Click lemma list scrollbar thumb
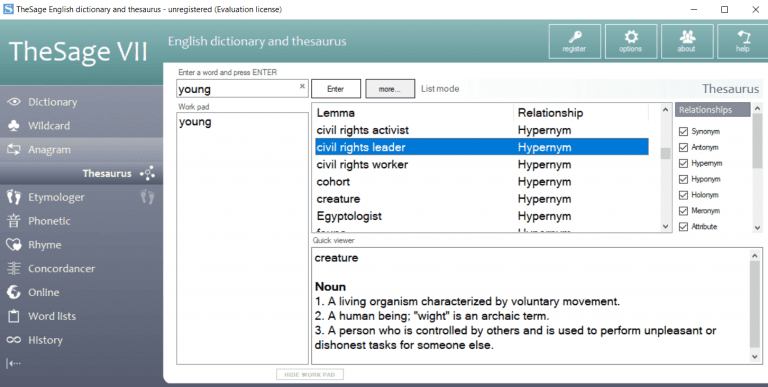Image resolution: width=768 pixels, height=387 pixels. point(665,153)
